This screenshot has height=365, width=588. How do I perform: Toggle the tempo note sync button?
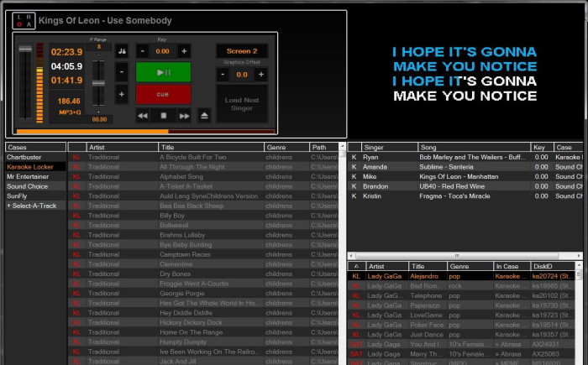(x=122, y=51)
